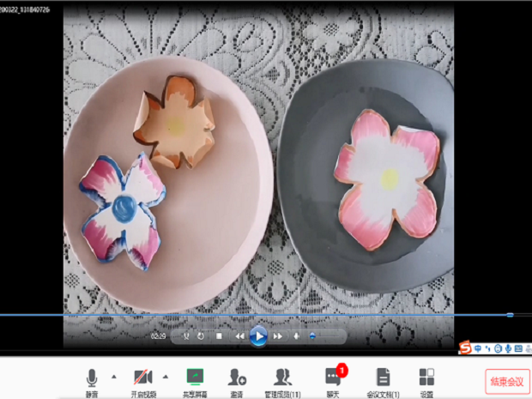This screenshot has width=532, height=399.
Task: Turn on camera with 开启视频 button
Action: [142, 378]
